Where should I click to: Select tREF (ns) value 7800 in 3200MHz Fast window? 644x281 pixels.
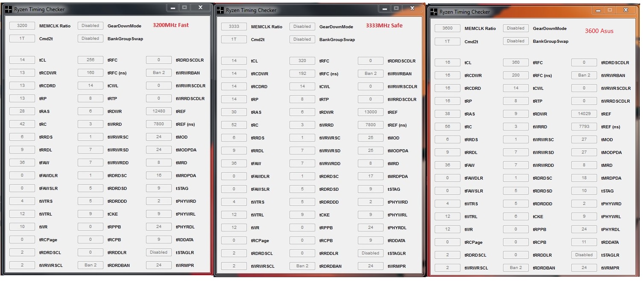(x=159, y=124)
